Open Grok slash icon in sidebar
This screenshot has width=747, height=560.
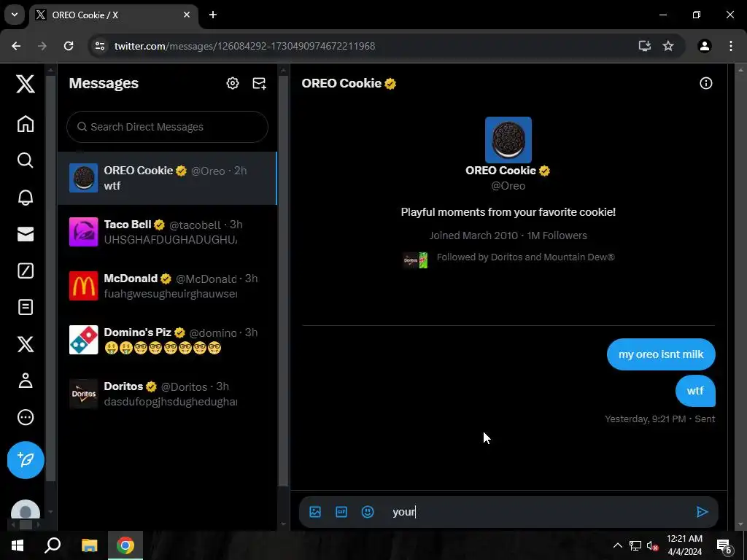(x=26, y=271)
